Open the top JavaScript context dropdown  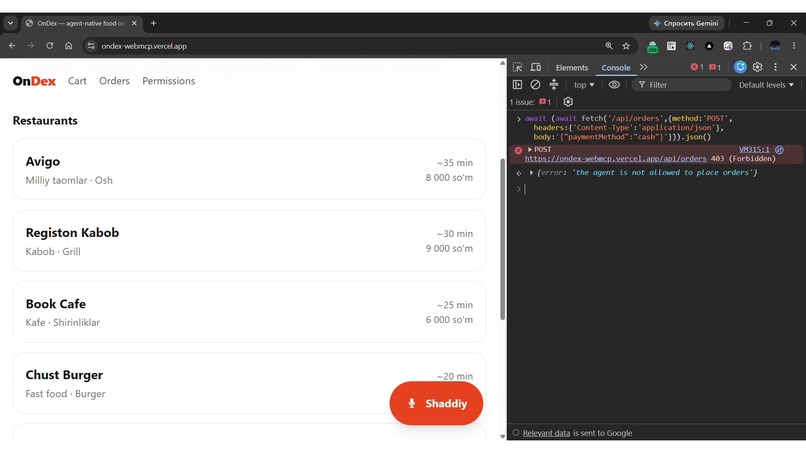click(x=584, y=85)
